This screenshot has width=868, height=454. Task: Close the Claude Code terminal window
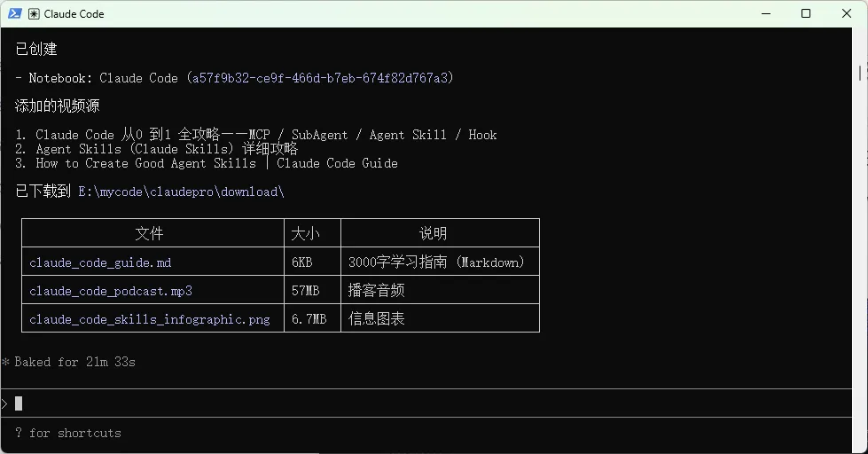click(x=846, y=13)
